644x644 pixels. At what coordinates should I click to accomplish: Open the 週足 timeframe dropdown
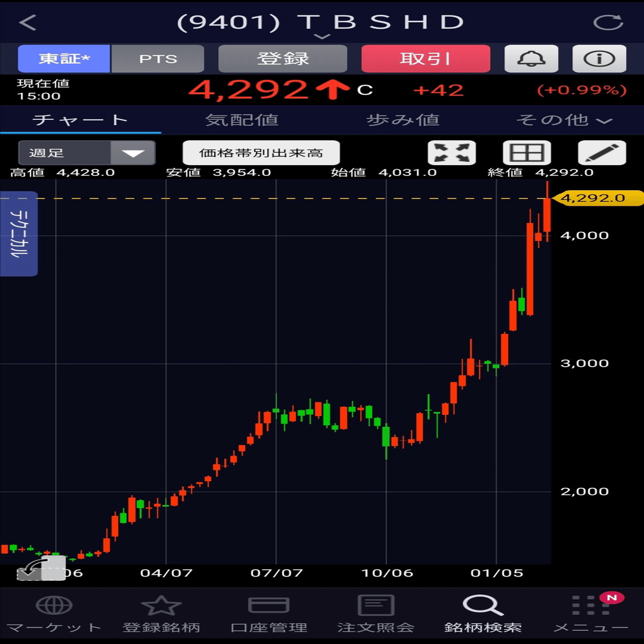[x=86, y=153]
